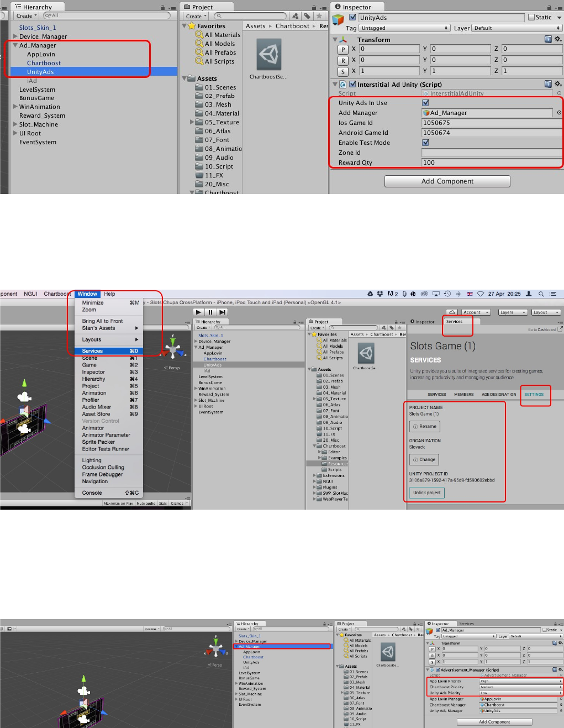
Task: Expand the 05_Texture folder in top Project panel
Action: point(192,122)
